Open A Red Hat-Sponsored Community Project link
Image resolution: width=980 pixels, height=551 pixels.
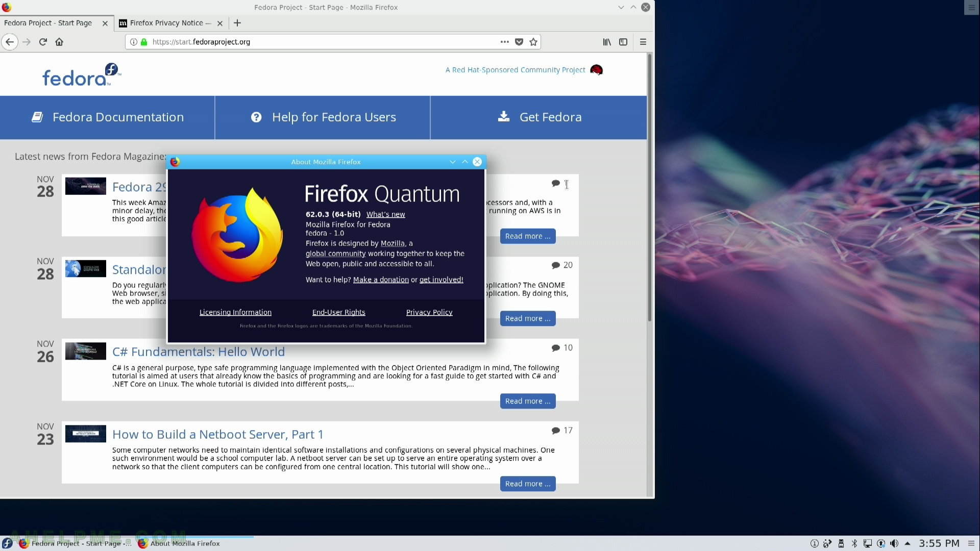pos(515,70)
